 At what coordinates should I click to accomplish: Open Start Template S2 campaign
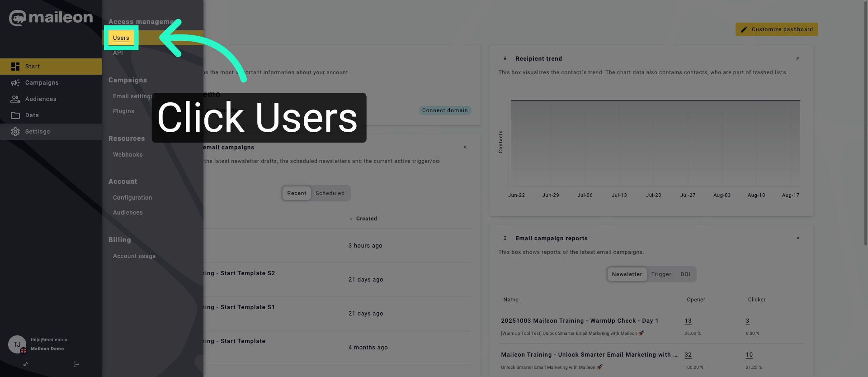coord(239,273)
